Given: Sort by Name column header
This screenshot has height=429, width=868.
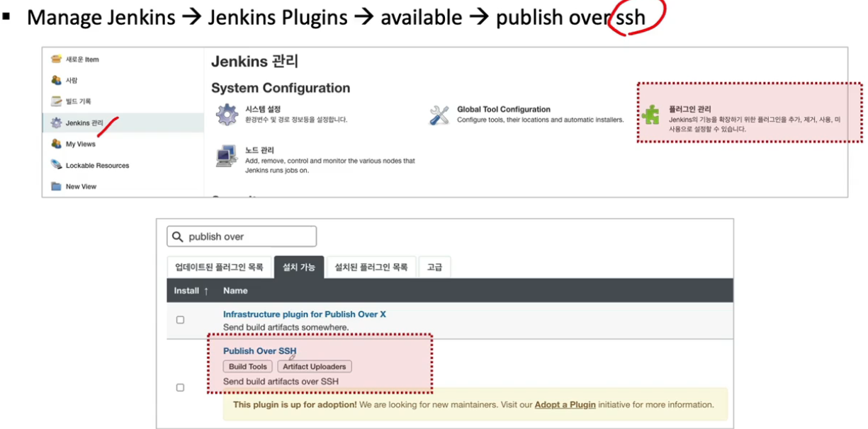Looking at the screenshot, I should pos(235,290).
